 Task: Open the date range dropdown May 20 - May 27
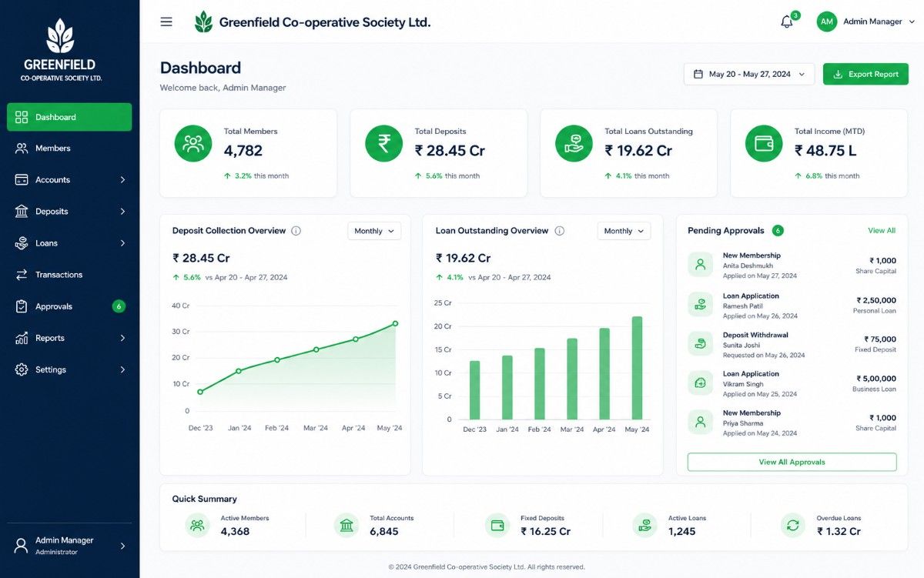[749, 74]
